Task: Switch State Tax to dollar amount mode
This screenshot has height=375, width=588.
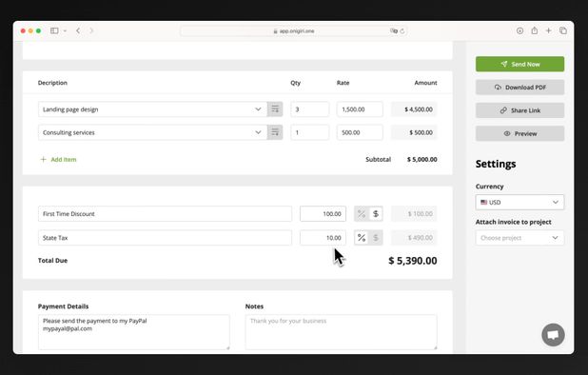Action: (376, 238)
